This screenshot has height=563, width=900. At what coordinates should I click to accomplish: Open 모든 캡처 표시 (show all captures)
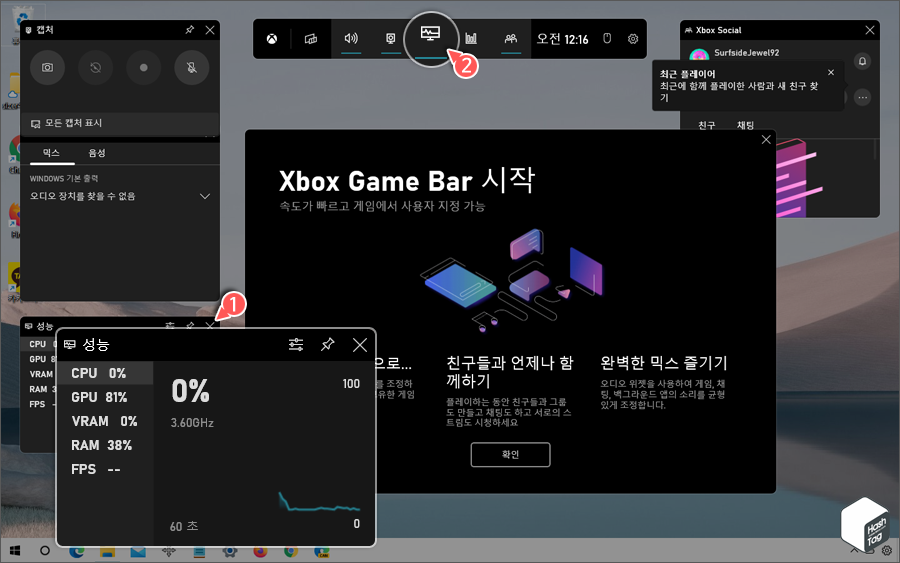pyautogui.click(x=120, y=123)
